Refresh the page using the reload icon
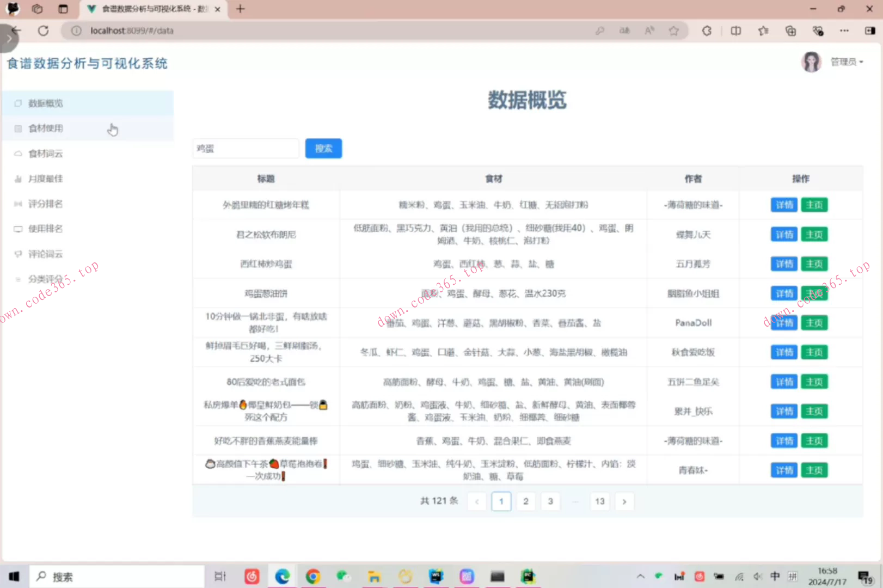883x588 pixels. pos(44,30)
